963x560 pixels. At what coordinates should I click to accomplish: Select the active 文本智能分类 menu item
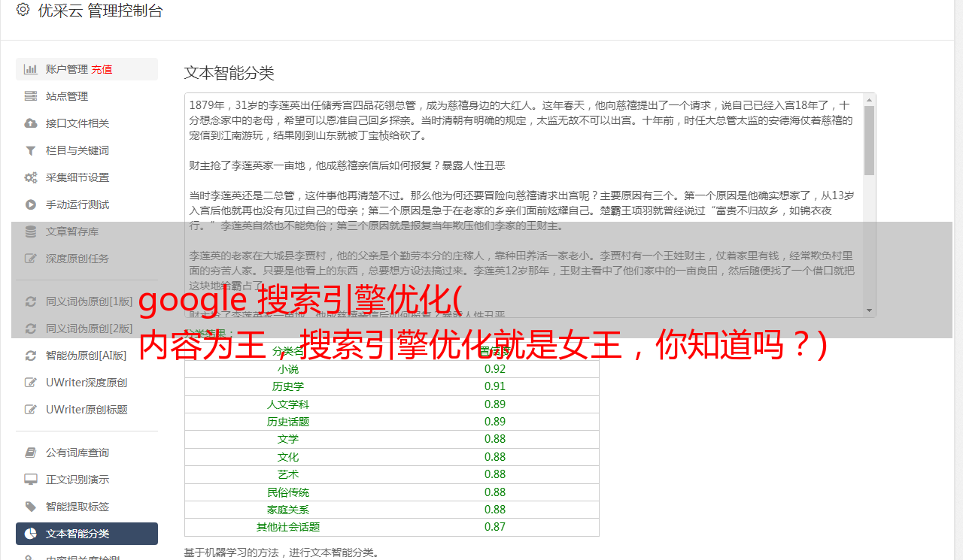[87, 534]
